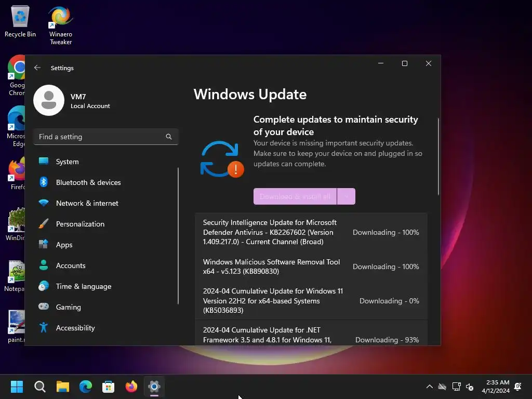Select the .NET Framework Cumulative Update row

(x=311, y=334)
